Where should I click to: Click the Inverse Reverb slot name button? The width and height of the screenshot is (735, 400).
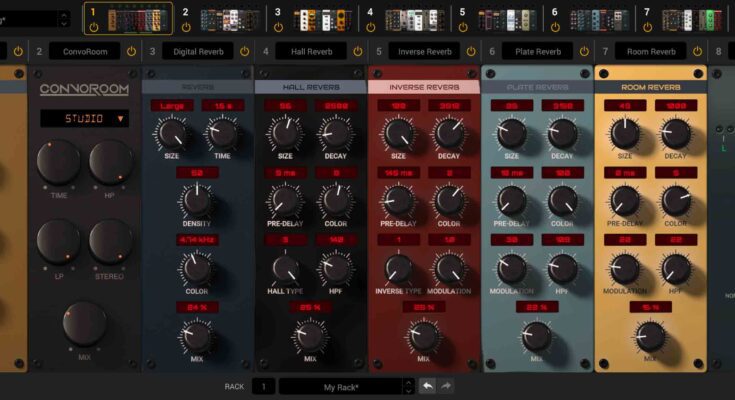pyautogui.click(x=424, y=51)
